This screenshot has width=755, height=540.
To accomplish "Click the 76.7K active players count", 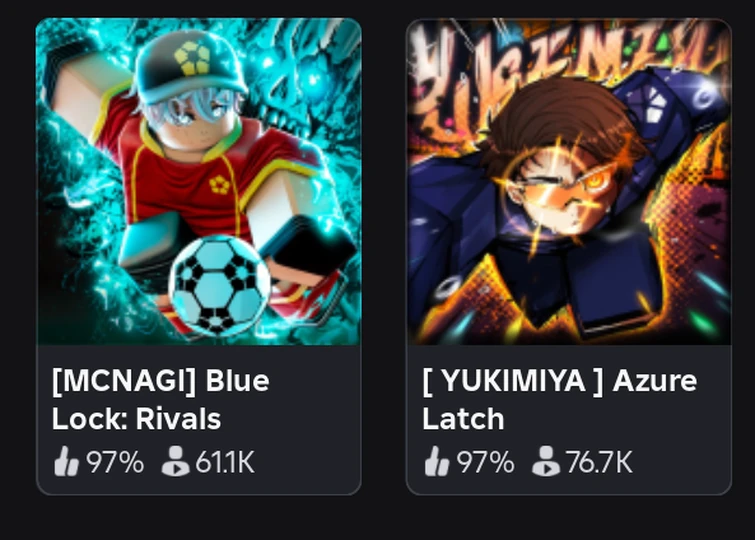I will pyautogui.click(x=599, y=462).
